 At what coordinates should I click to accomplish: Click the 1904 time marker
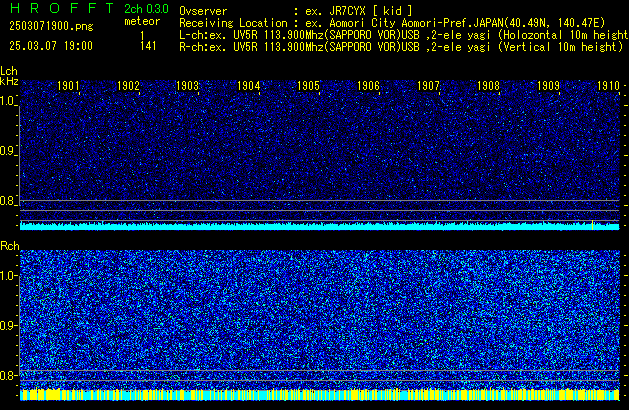pos(248,86)
